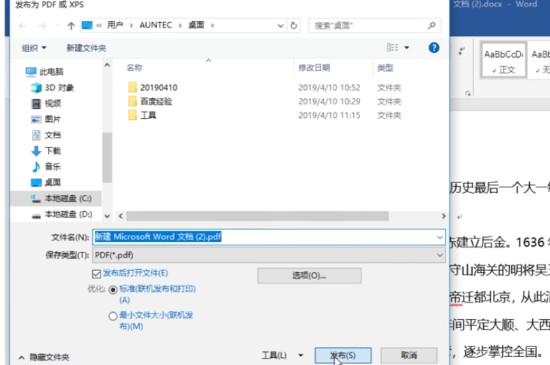The height and width of the screenshot is (365, 550).
Task: Click AUNTEC in the address path
Action: (156, 25)
